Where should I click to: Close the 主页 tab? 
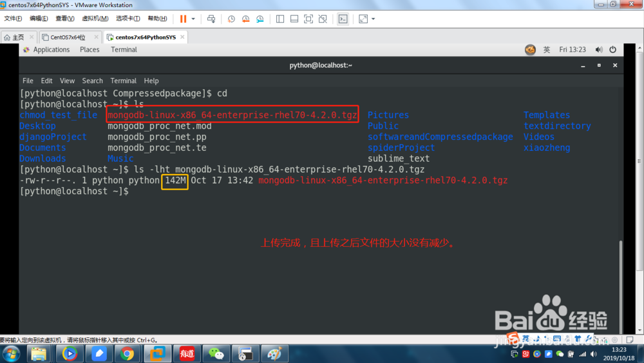tap(32, 37)
